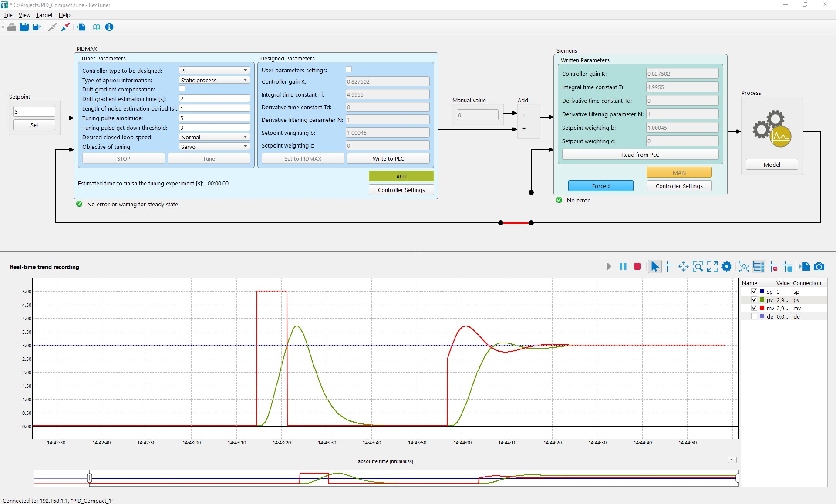Image resolution: width=836 pixels, height=504 pixels.
Task: Take trend screenshot with camera icon
Action: tap(819, 266)
